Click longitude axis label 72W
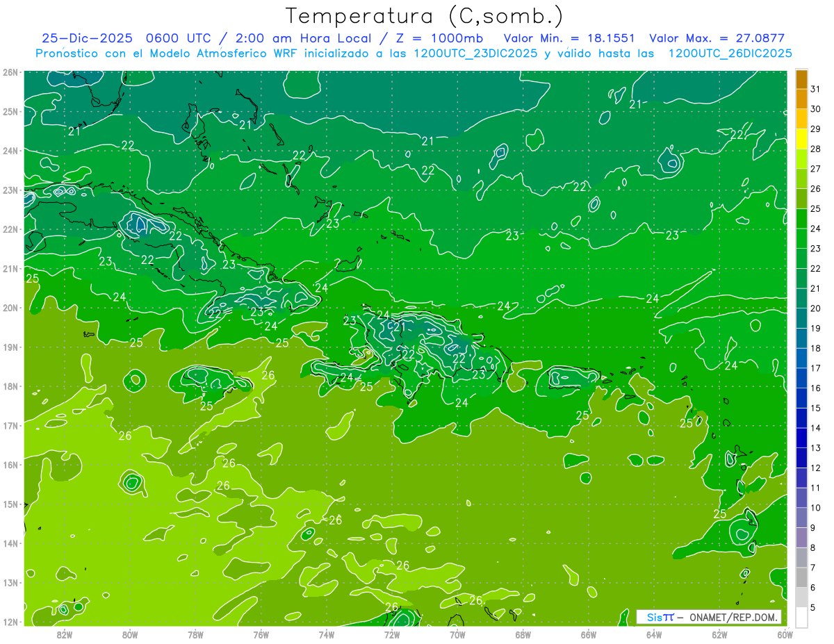834x644 pixels. pos(392,634)
